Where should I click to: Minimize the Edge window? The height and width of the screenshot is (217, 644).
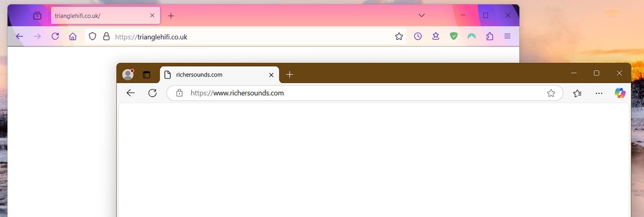pyautogui.click(x=574, y=73)
